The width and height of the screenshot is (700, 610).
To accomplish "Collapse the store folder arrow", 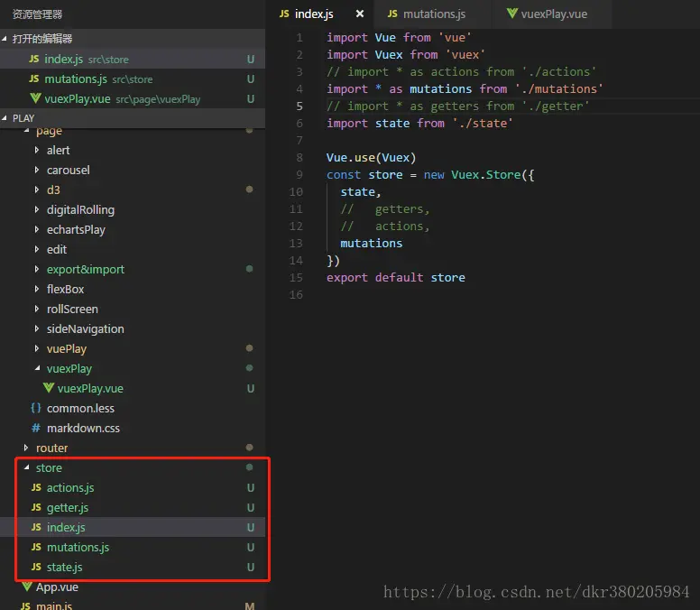I will tap(26, 467).
